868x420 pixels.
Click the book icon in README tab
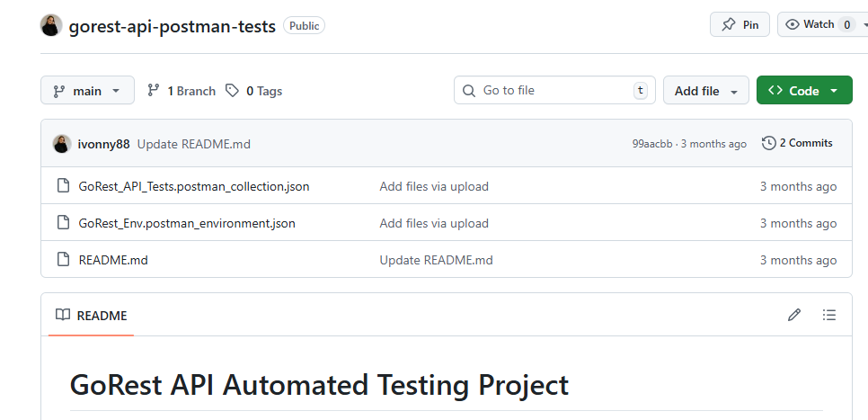click(63, 315)
